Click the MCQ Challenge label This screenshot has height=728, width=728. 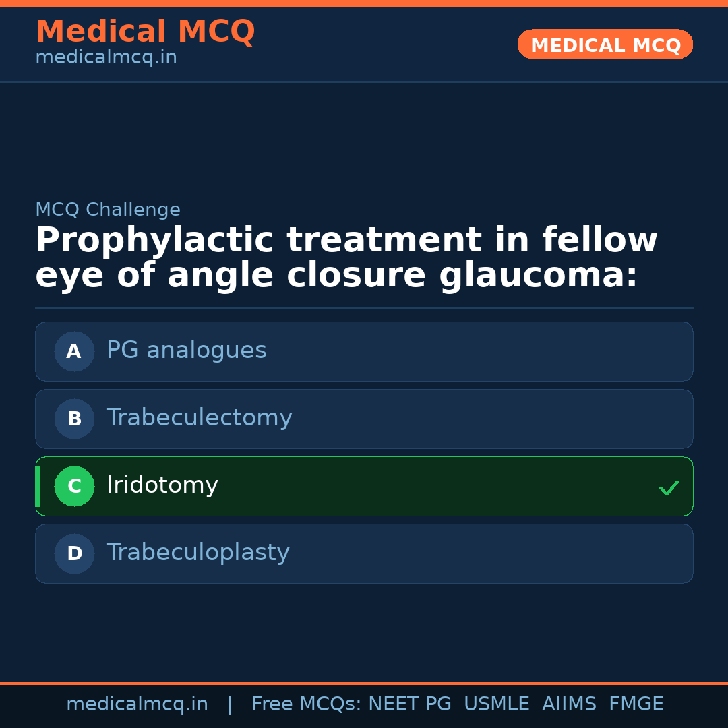[x=108, y=210]
